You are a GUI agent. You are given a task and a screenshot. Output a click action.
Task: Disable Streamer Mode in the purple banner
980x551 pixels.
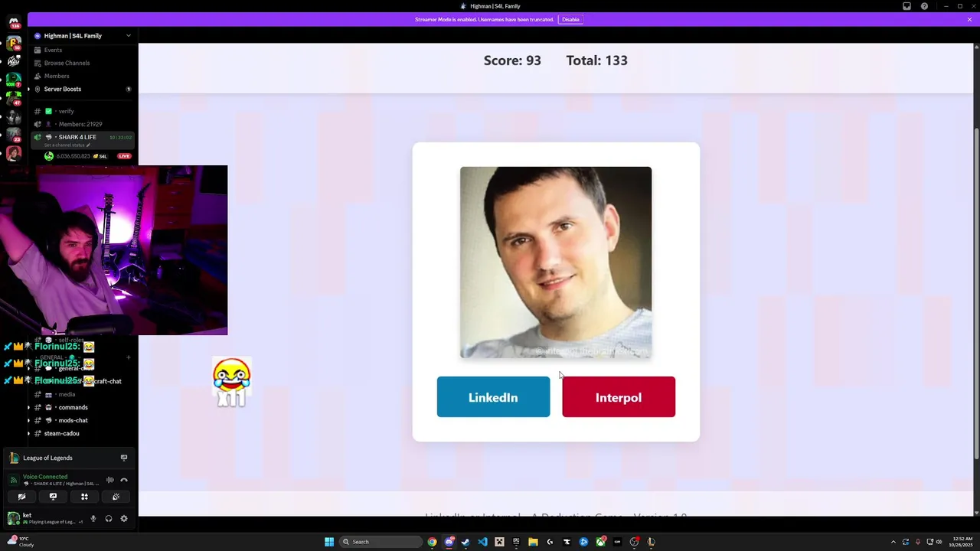[x=570, y=19]
